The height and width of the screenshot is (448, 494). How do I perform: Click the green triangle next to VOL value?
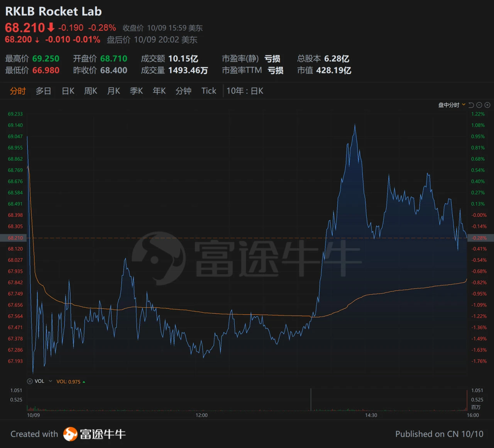click(x=84, y=382)
